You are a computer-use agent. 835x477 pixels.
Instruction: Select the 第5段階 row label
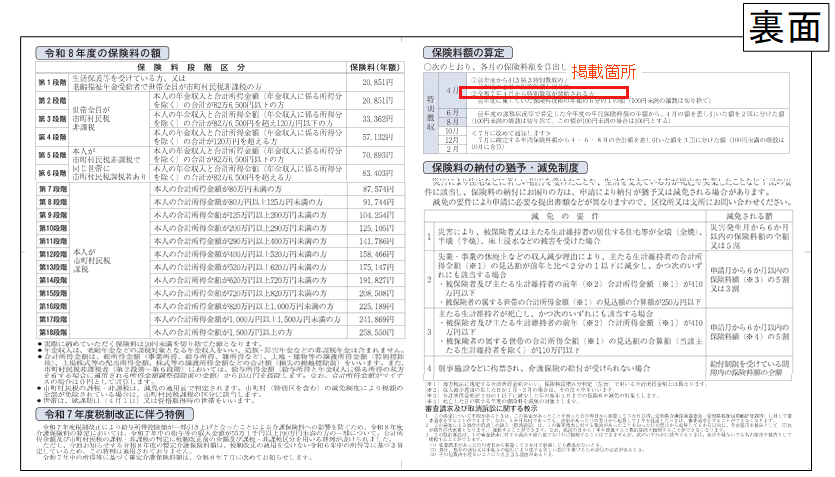pyautogui.click(x=52, y=155)
